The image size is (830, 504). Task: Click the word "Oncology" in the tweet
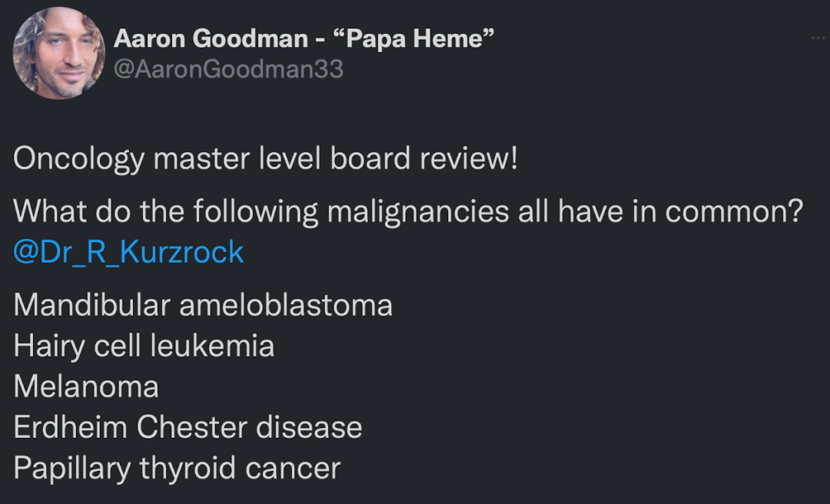click(x=78, y=159)
